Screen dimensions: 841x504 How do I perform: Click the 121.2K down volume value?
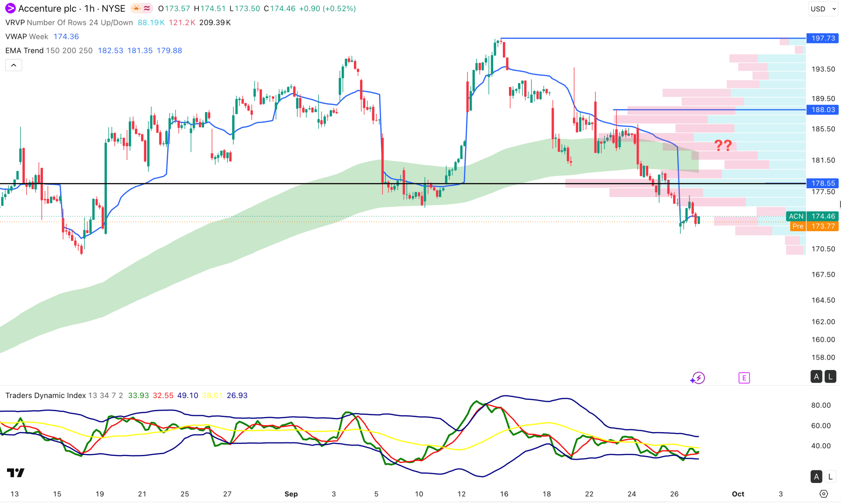click(x=182, y=22)
